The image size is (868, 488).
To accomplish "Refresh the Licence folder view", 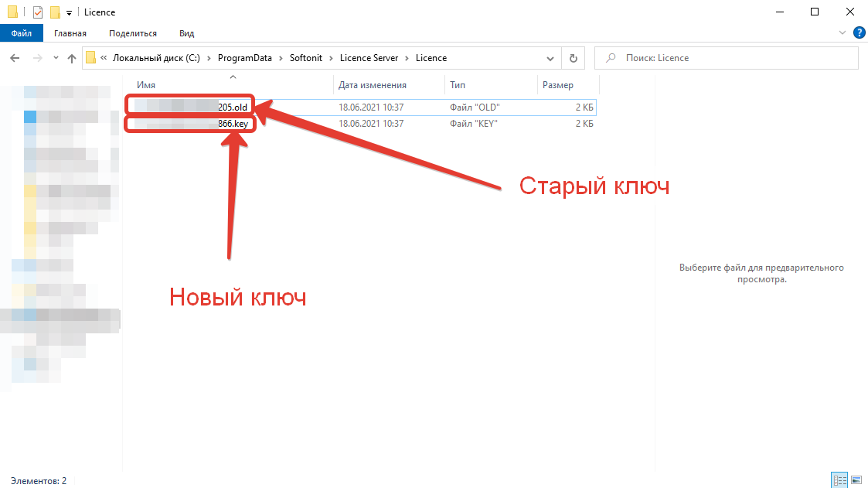I will point(573,58).
